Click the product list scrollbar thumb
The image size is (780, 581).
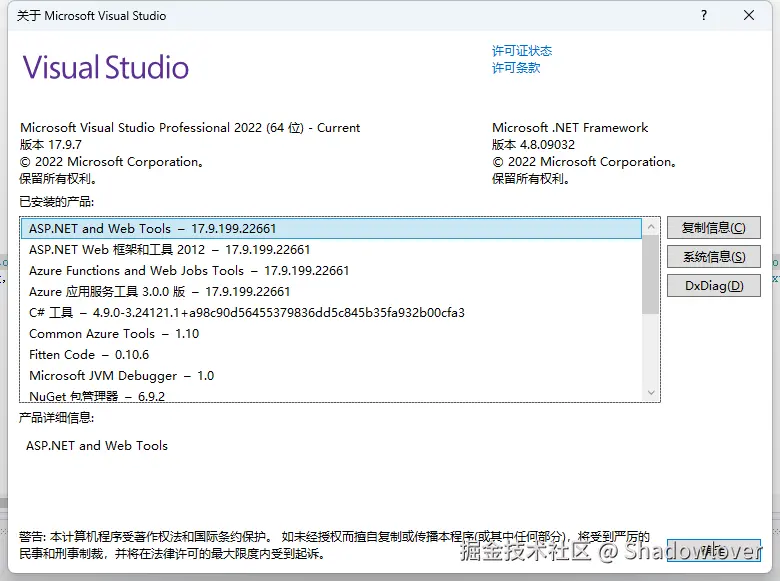pos(651,275)
